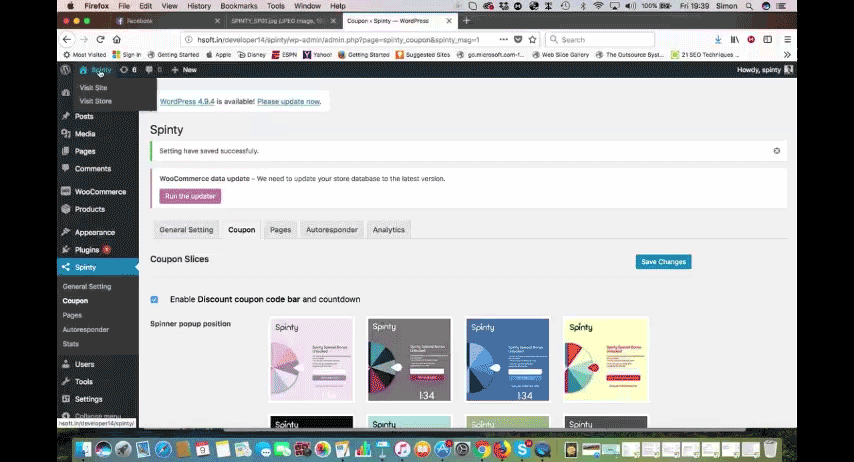Open Spinty Stats submenu item
This screenshot has height=462, width=854.
(x=70, y=344)
